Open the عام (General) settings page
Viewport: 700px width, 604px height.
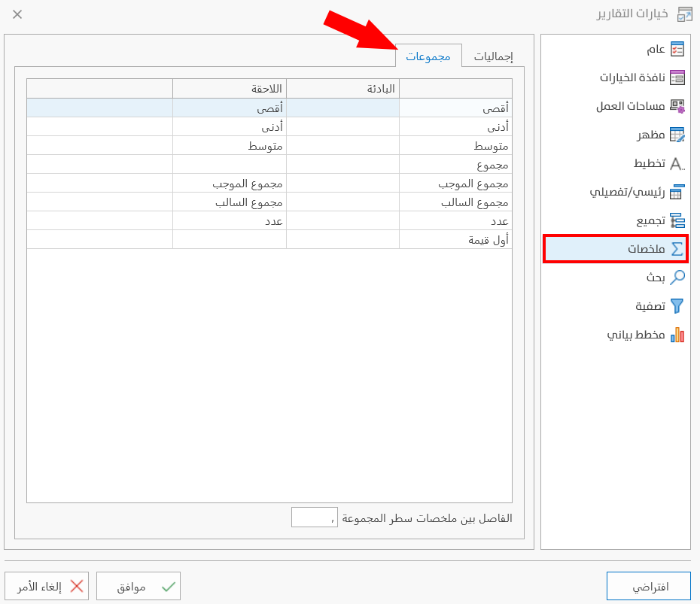click(677, 49)
